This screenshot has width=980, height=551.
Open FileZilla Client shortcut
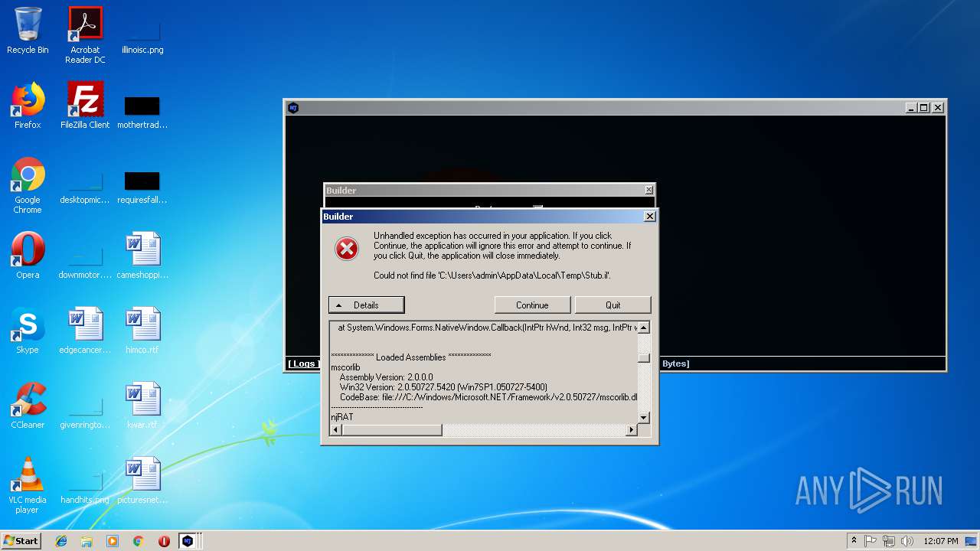point(85,106)
